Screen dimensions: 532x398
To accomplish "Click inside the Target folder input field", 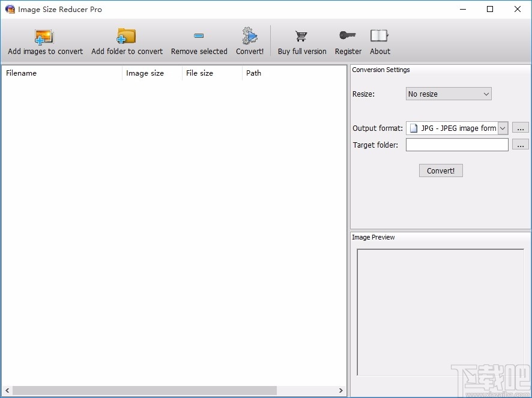I will [x=456, y=145].
